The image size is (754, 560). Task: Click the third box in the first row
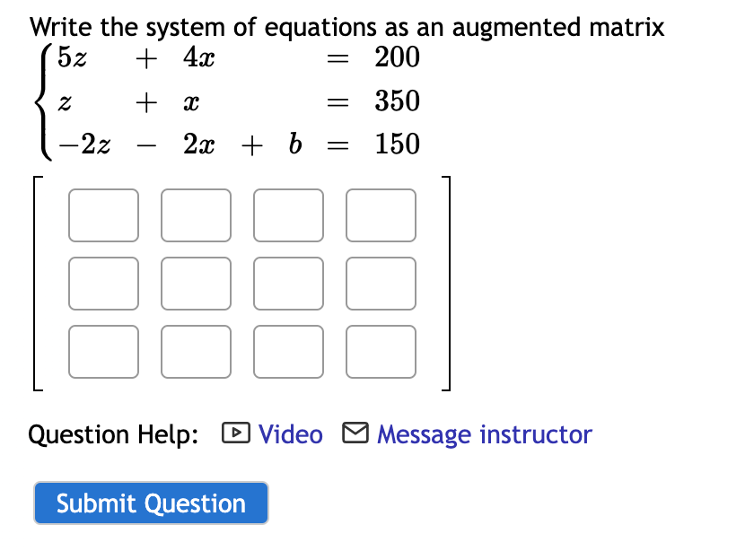click(x=288, y=215)
